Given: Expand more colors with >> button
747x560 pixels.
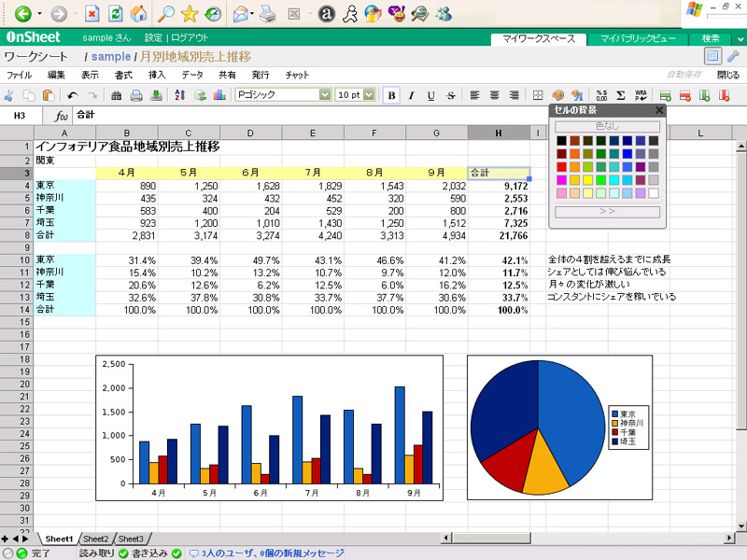Looking at the screenshot, I should [608, 212].
